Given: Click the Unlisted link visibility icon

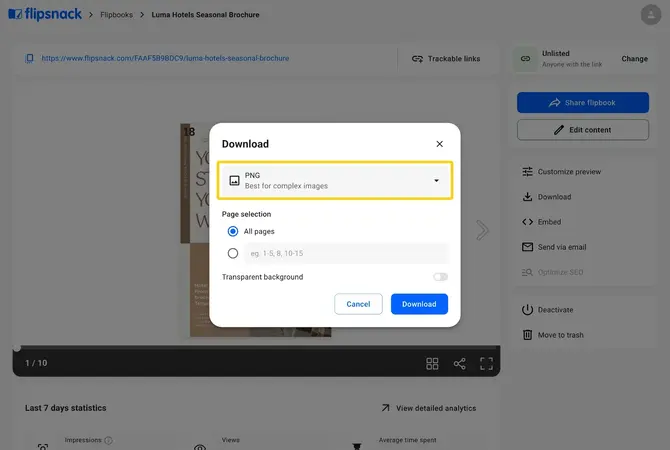Looking at the screenshot, I should 526,59.
